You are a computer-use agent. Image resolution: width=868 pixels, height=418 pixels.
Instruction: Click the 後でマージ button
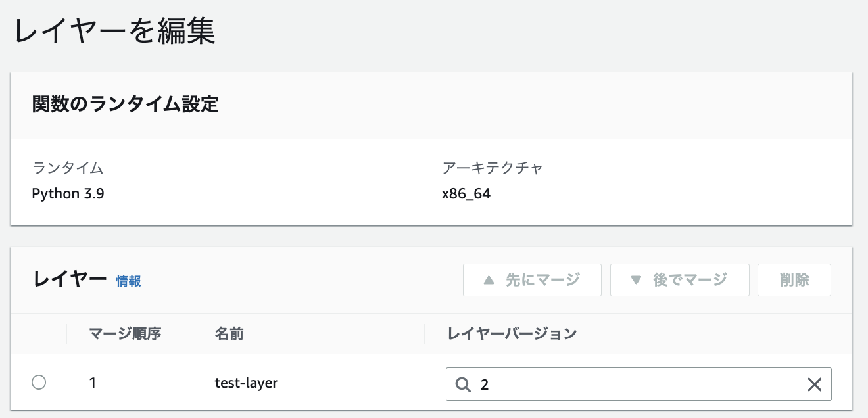pyautogui.click(x=679, y=279)
